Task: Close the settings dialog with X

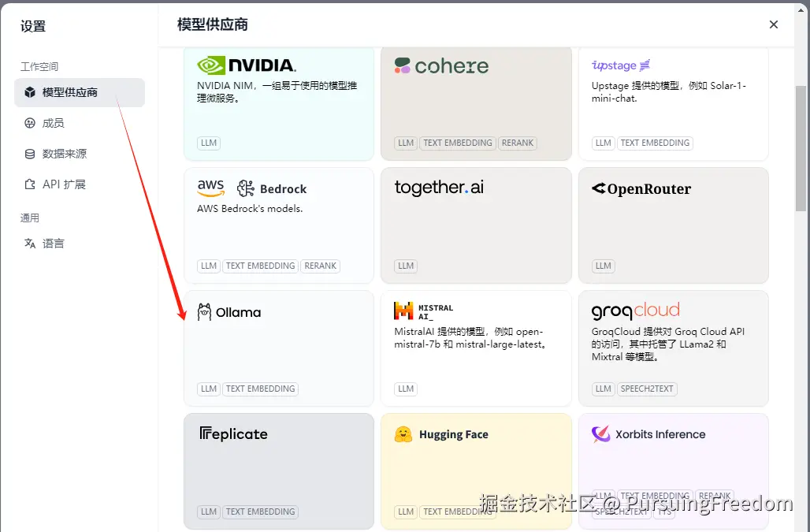Action: [x=773, y=24]
